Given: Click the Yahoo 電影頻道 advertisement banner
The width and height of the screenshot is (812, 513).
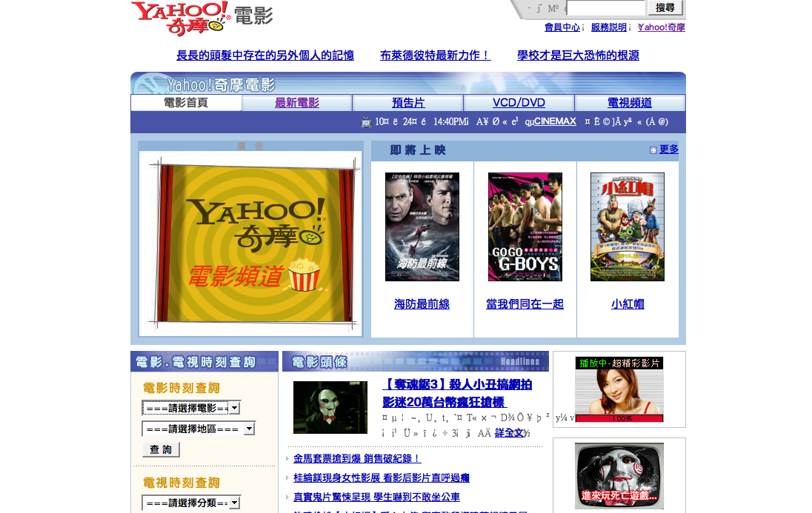Looking at the screenshot, I should tap(250, 244).
